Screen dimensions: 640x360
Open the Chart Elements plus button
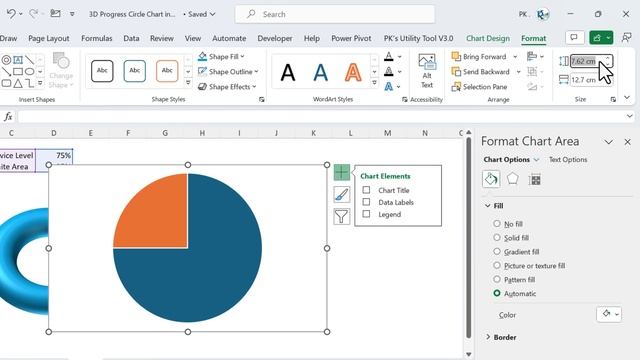pyautogui.click(x=342, y=172)
